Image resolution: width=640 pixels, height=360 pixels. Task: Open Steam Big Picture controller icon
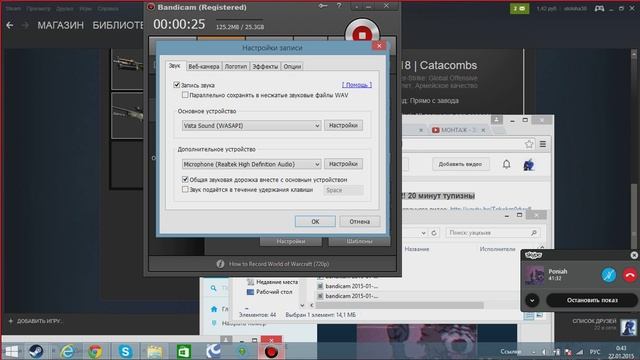pos(599,8)
